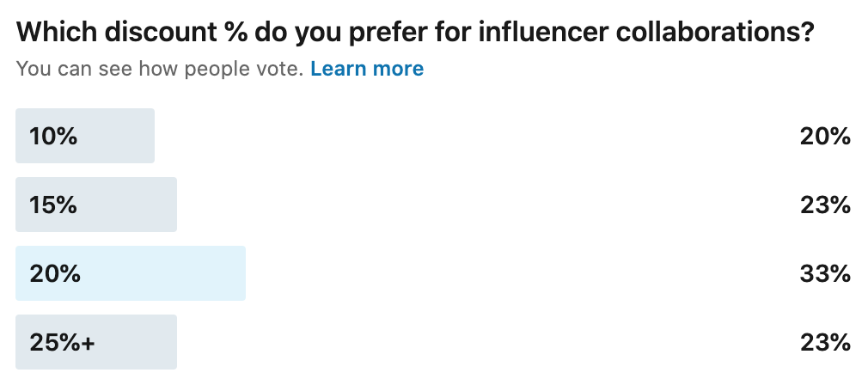
Task: Click the right end of the 20% progress bar
Action: [239, 273]
